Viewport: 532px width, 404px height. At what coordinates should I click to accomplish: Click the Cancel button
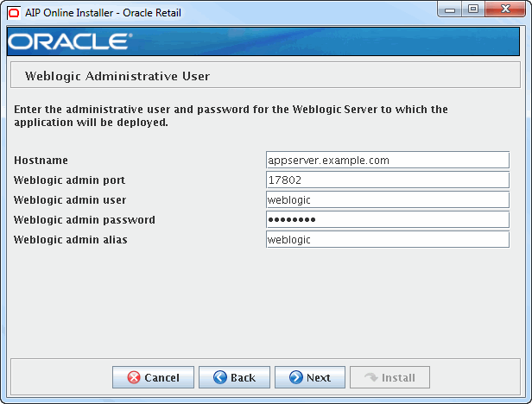pos(153,377)
